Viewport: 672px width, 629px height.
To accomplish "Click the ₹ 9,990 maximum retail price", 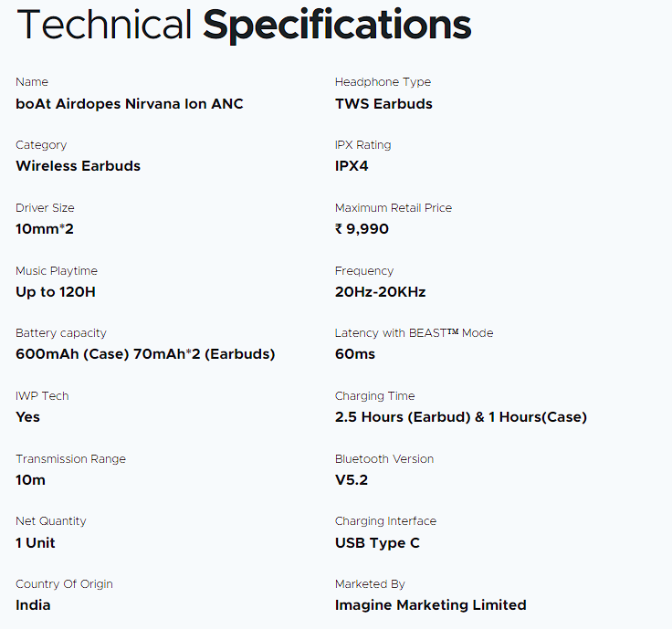I will [362, 229].
